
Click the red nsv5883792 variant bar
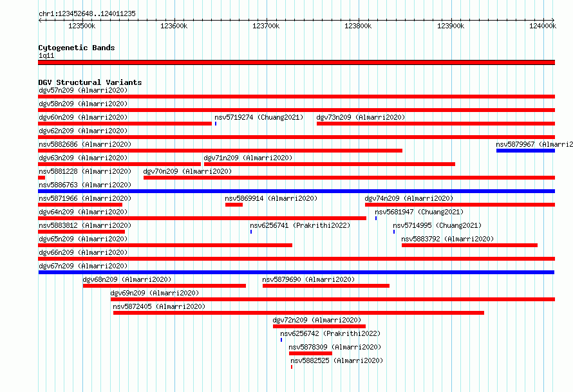pyautogui.click(x=469, y=245)
